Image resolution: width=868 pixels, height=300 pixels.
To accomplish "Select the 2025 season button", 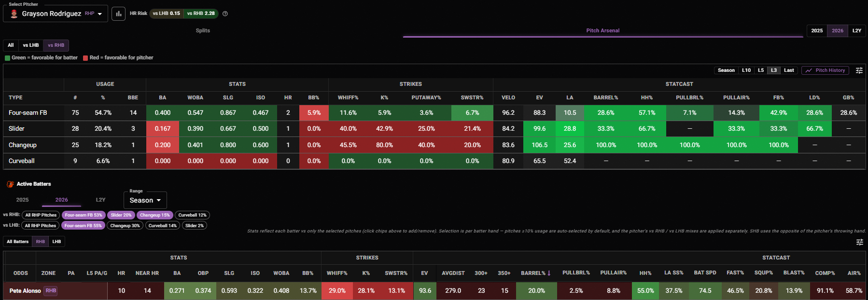I will 817,30.
